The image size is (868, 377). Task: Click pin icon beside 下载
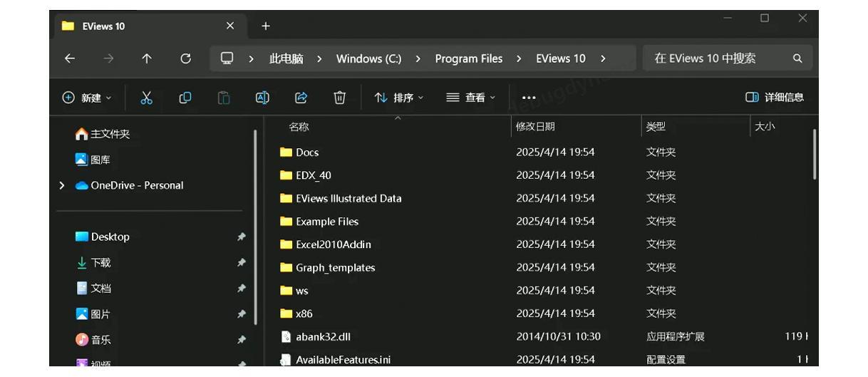[x=242, y=262]
